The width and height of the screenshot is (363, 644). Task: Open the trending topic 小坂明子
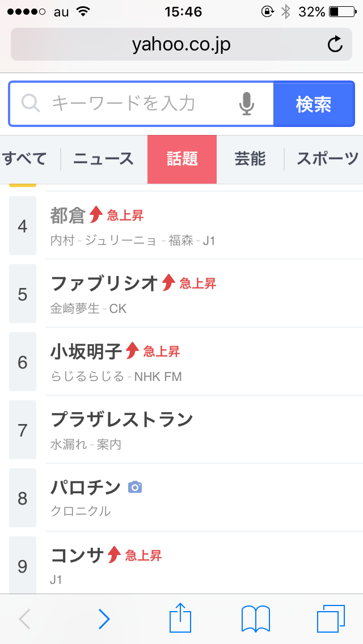pos(86,351)
